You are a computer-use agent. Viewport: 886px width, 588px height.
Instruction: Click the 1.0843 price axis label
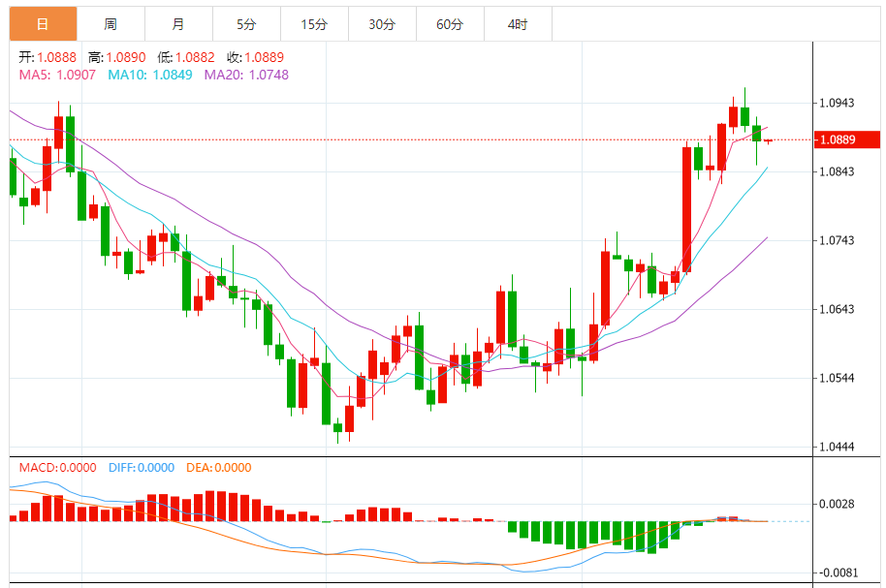pyautogui.click(x=837, y=171)
